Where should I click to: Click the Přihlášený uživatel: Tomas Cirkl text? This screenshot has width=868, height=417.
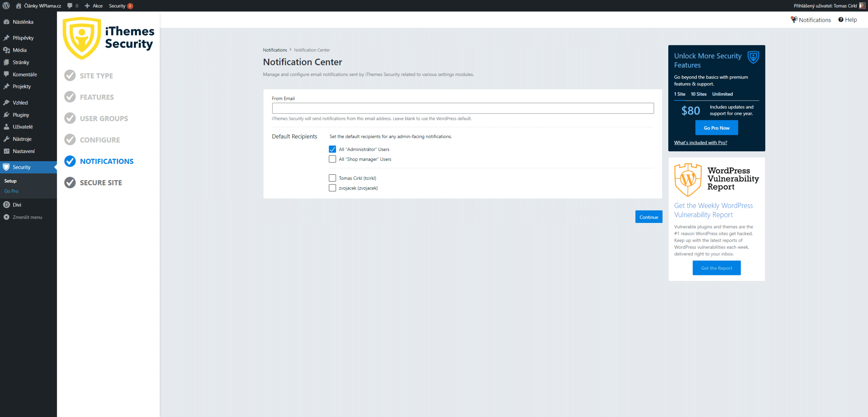click(825, 6)
